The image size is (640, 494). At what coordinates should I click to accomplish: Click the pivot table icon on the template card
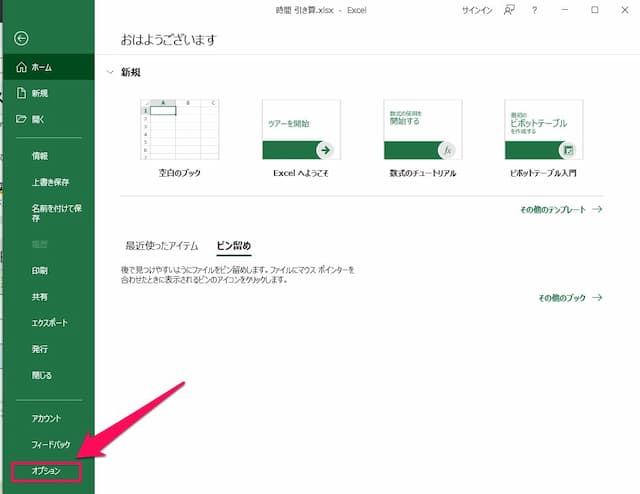[x=568, y=150]
